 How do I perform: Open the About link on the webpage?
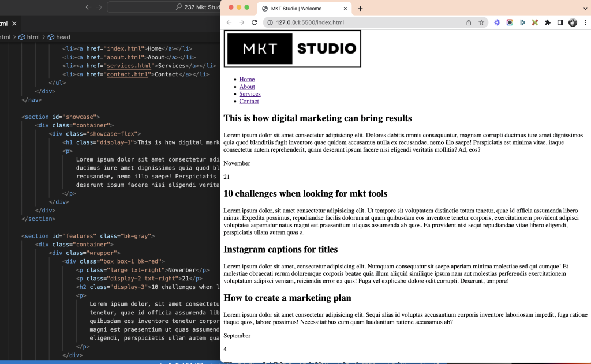(x=247, y=87)
